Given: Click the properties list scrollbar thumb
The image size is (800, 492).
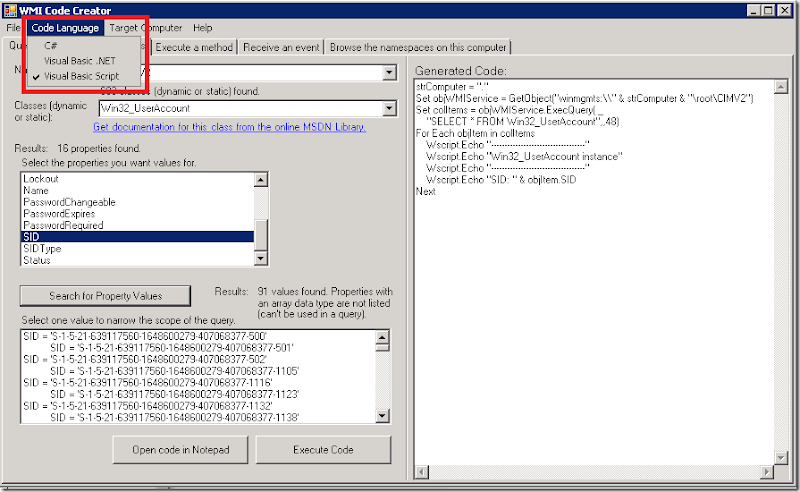Looking at the screenshot, I should coord(261,235).
